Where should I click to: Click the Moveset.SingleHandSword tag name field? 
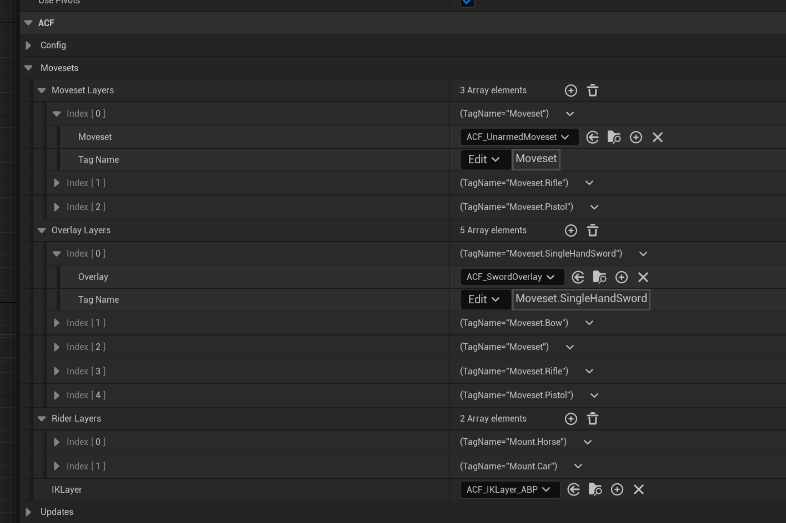point(581,299)
